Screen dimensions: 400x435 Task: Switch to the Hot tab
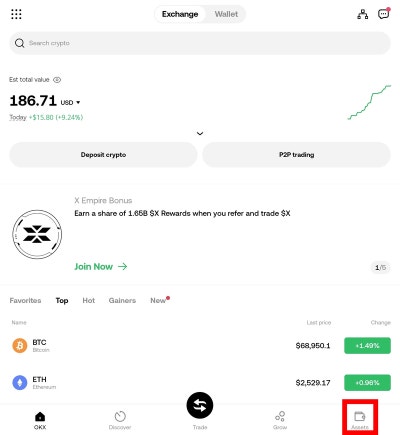[x=89, y=301]
